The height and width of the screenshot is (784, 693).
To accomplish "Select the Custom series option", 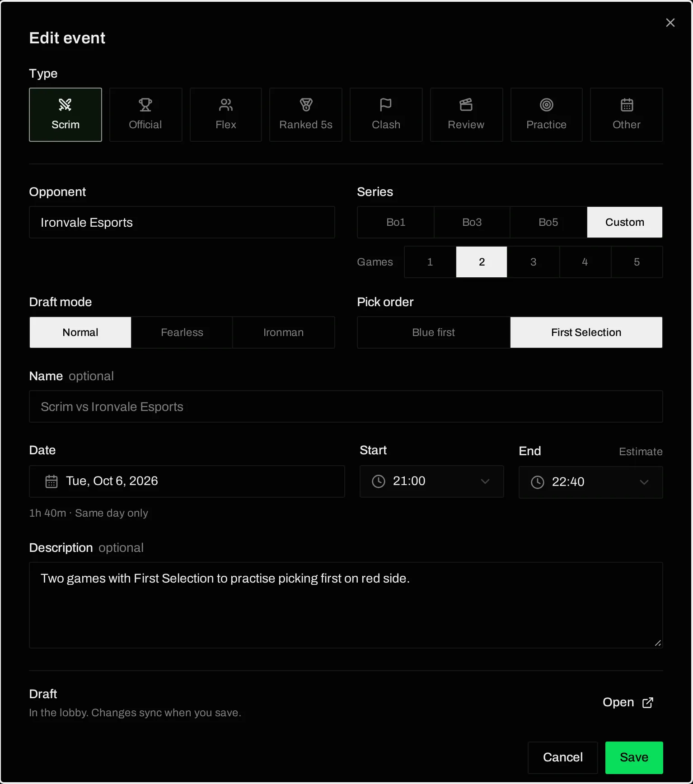I will (625, 222).
